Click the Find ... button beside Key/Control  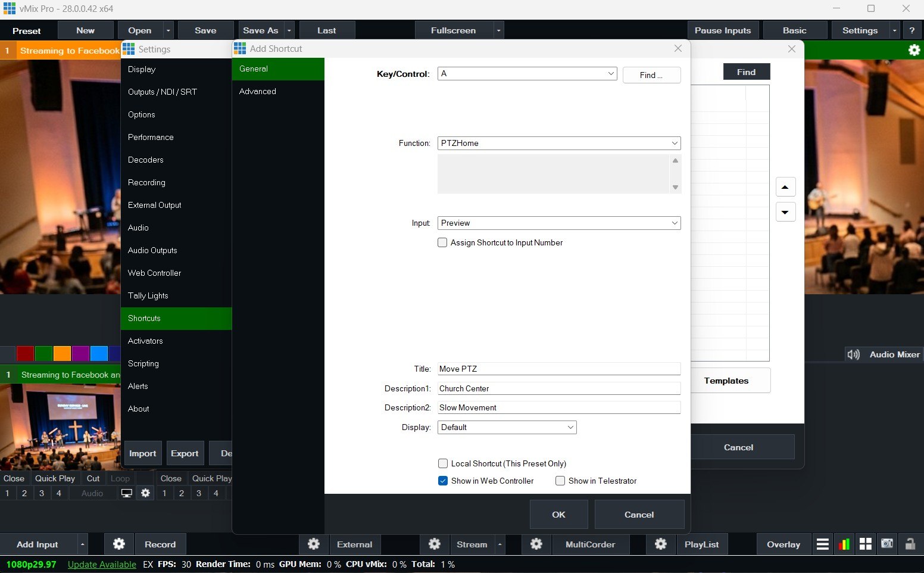tap(651, 75)
